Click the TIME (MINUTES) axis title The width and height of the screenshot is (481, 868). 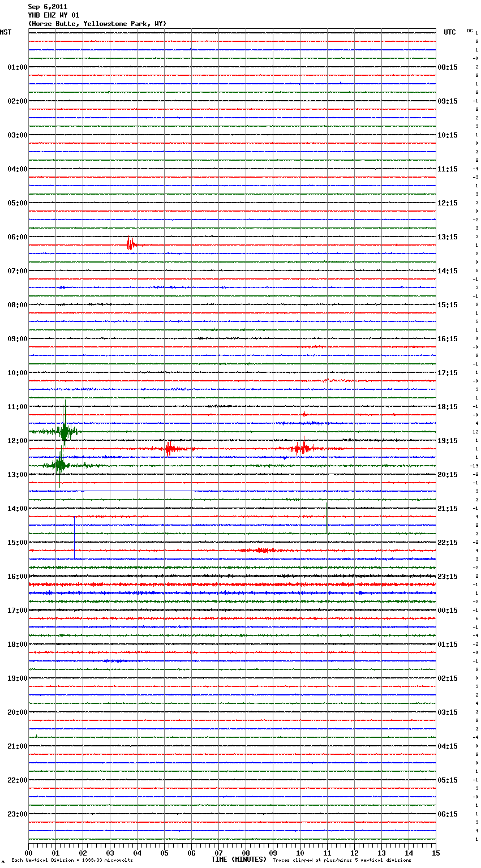pyautogui.click(x=239, y=860)
